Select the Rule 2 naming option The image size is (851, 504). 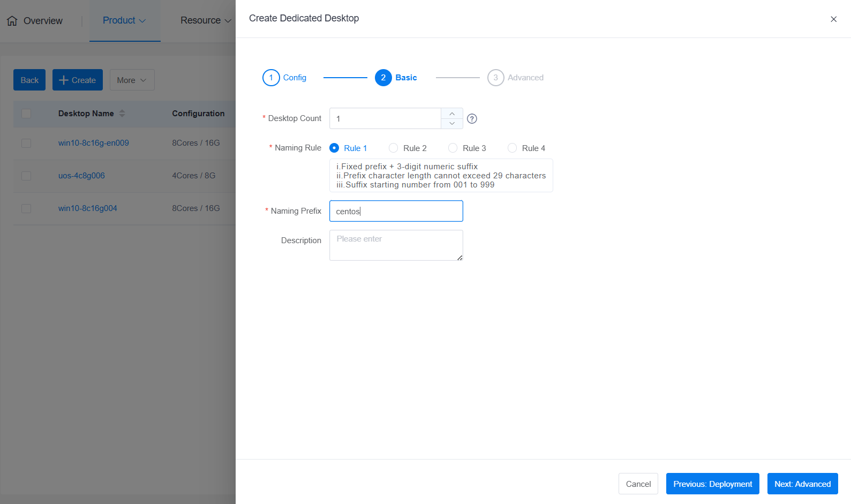coord(394,148)
